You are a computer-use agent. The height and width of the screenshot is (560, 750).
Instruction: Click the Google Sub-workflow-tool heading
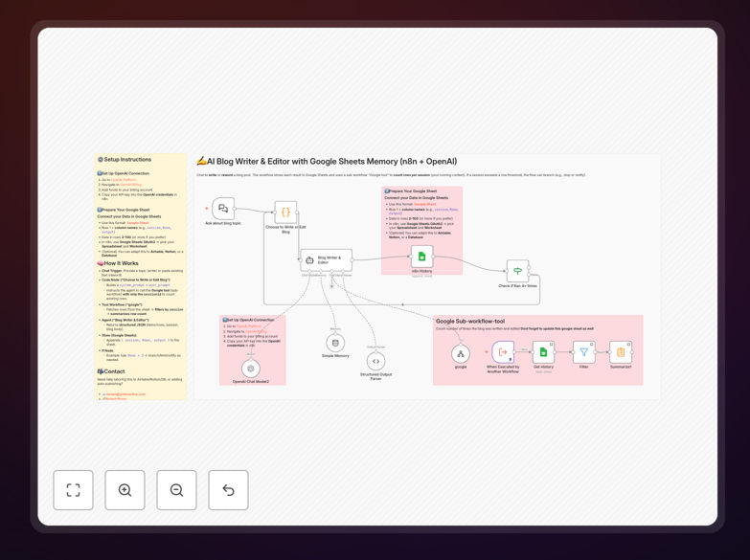(x=470, y=322)
